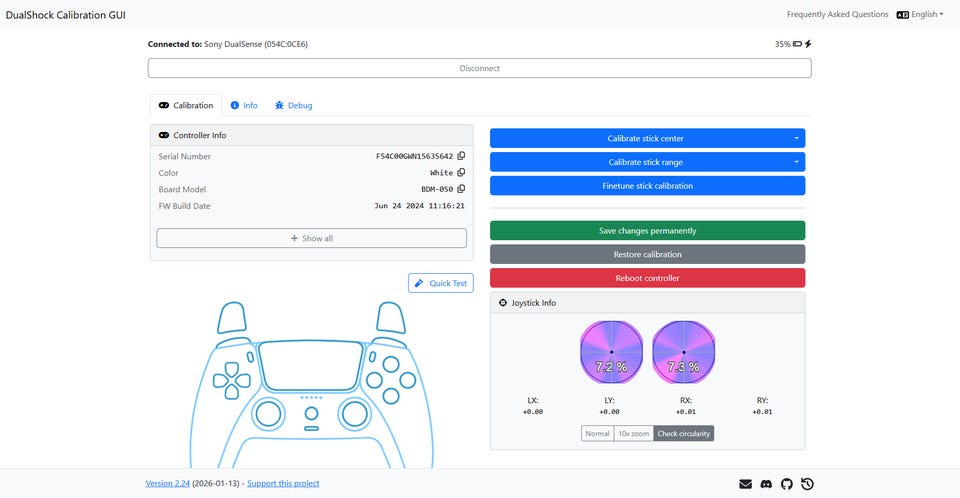Click the left stick circularity plot 7.2 %

coord(611,352)
